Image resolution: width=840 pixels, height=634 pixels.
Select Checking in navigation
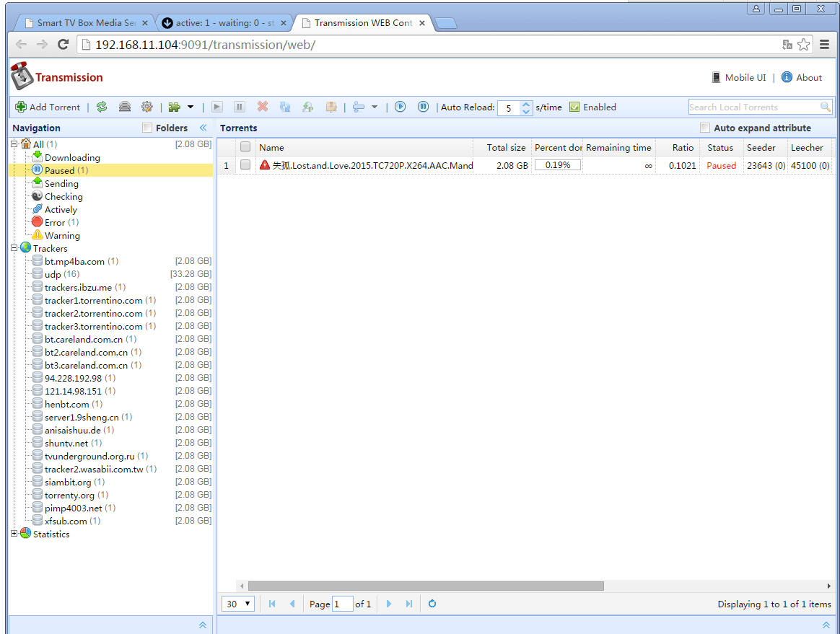point(64,196)
